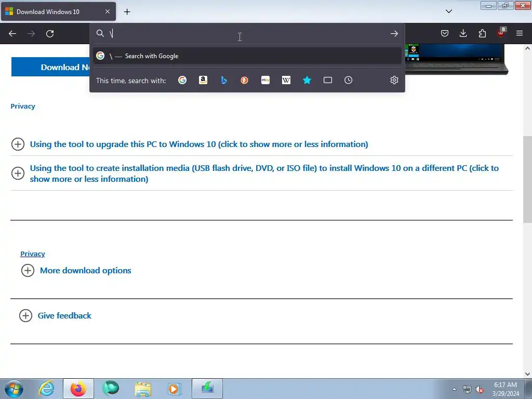
Task: Click the Download Now button
Action: point(50,67)
